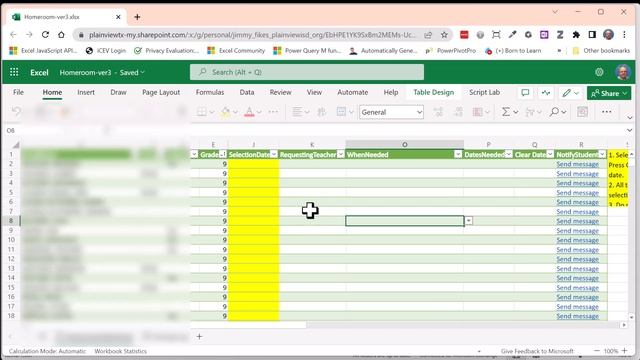Image resolution: width=640 pixels, height=360 pixels.
Task: Click Send message link in row 2
Action: click(577, 164)
